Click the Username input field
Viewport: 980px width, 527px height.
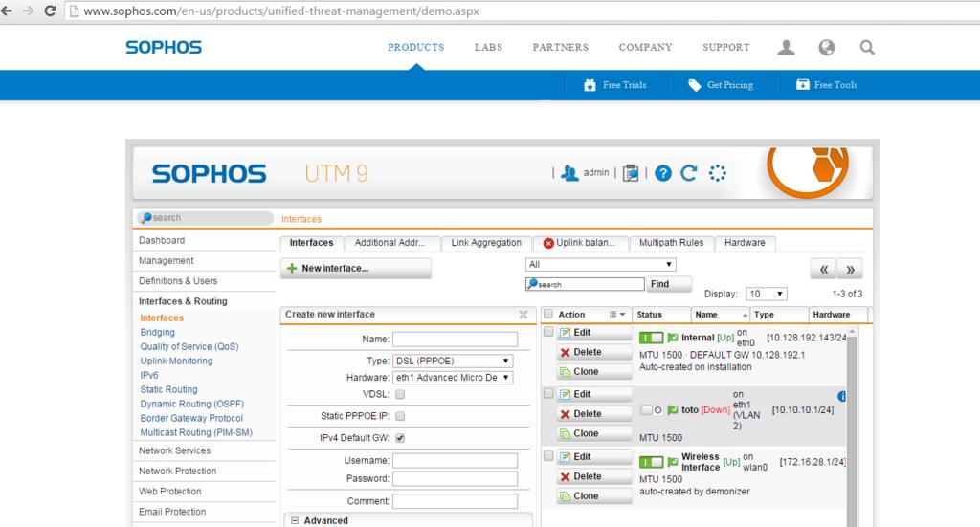point(455,461)
